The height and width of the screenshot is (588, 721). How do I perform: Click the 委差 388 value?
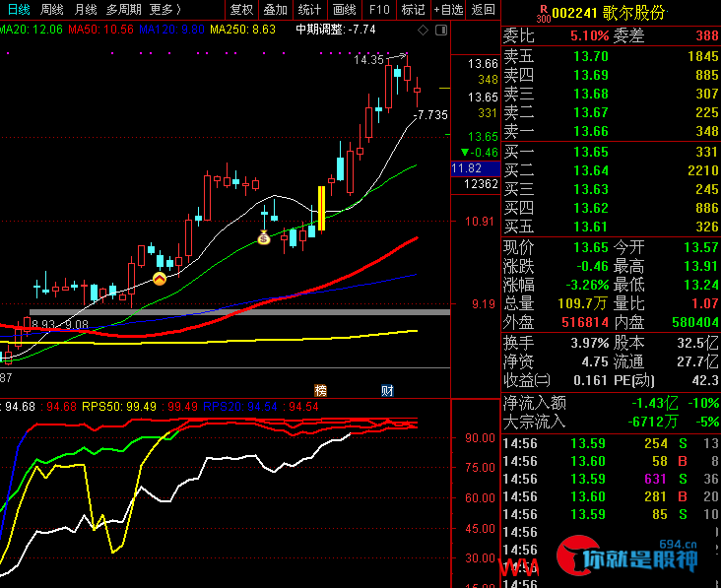tap(707, 35)
